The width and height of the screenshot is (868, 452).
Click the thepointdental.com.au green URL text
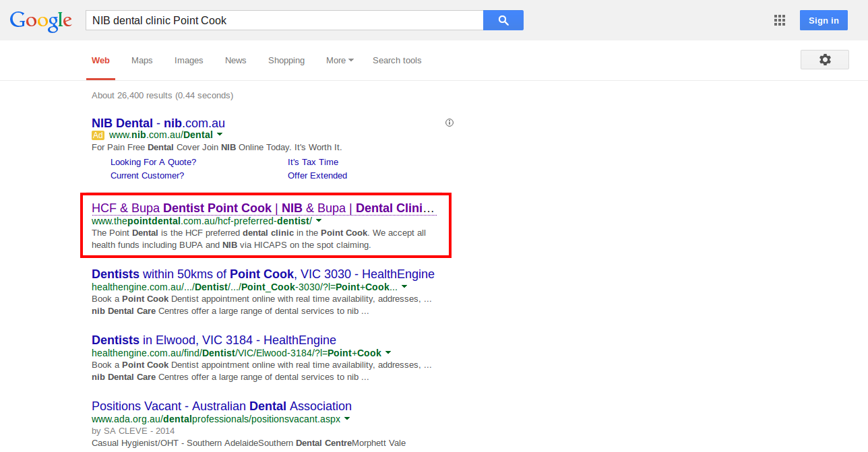pyautogui.click(x=201, y=221)
